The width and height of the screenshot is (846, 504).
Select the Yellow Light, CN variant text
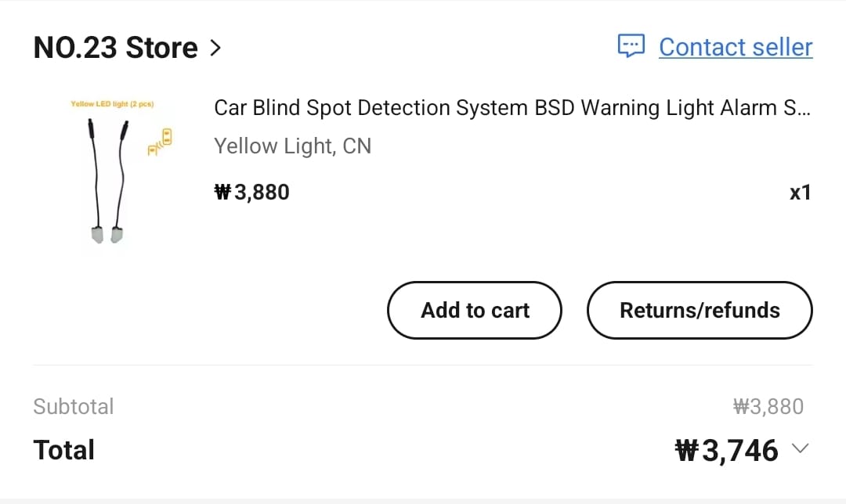click(x=292, y=146)
